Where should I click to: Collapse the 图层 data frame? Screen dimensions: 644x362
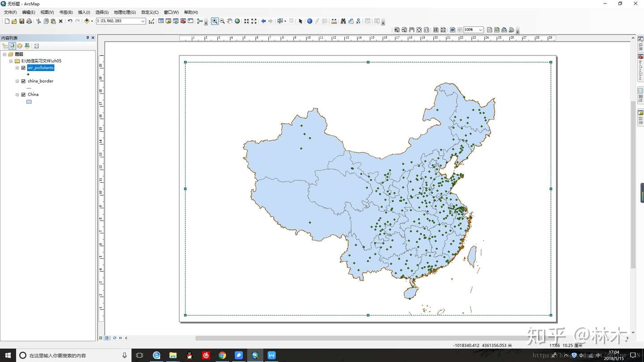4,54
